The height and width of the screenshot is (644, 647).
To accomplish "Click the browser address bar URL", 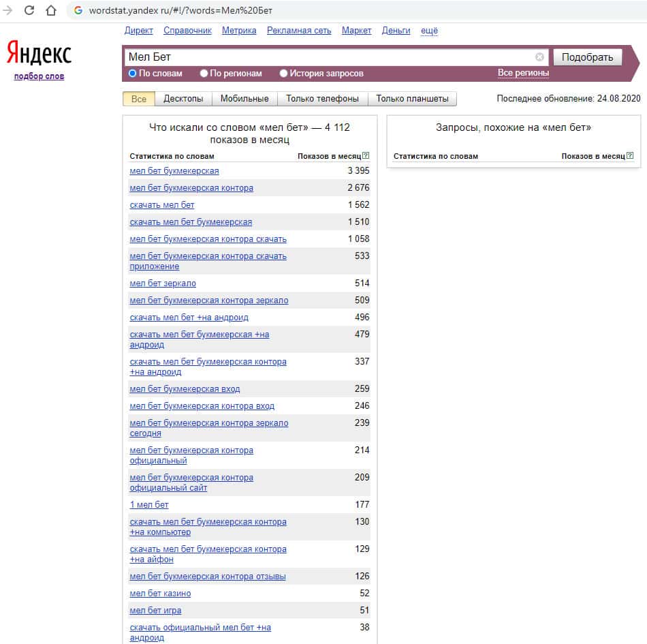I will (180, 10).
